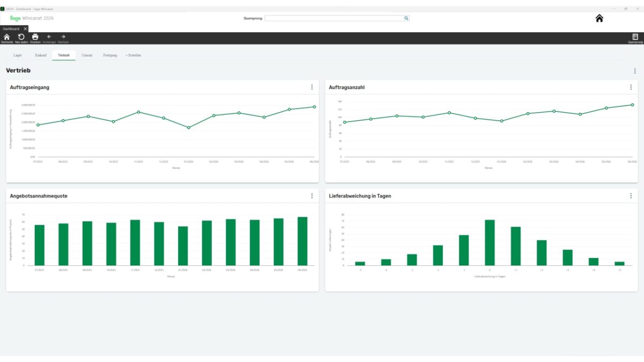Screen dimensions: 644x362
Task: Select the Einkauf tab
Action: (41, 55)
